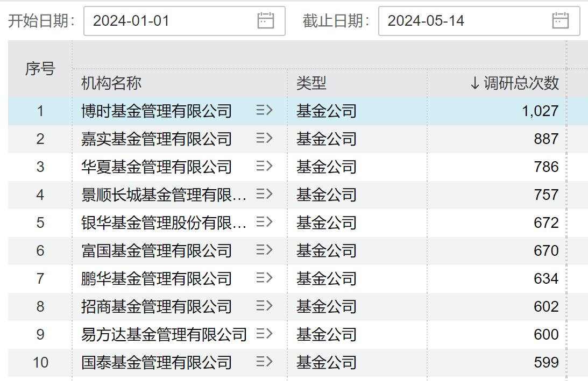Click 基金公司 type in 华夏基金 row
Screen dimensions: 588x381
pos(326,167)
